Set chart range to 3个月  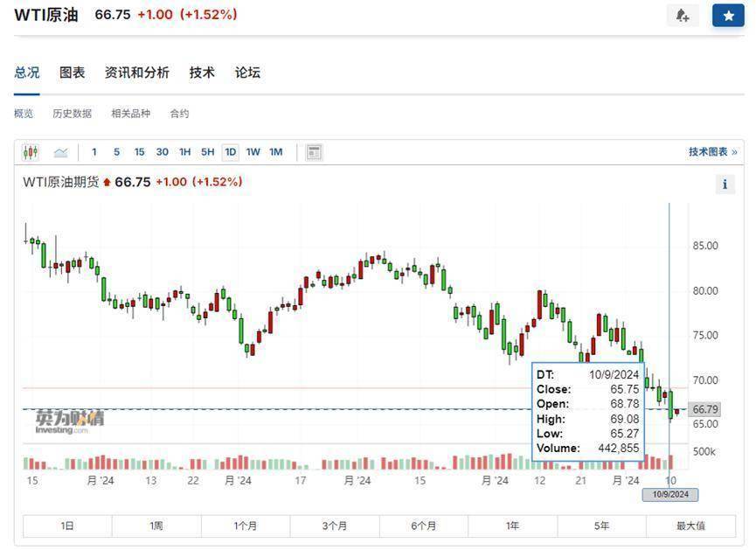click(334, 526)
